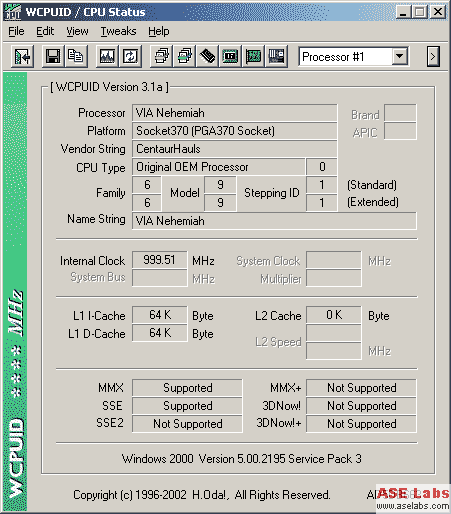Click the motherboard toolbar icon
This screenshot has height=514, width=451.
276,56
